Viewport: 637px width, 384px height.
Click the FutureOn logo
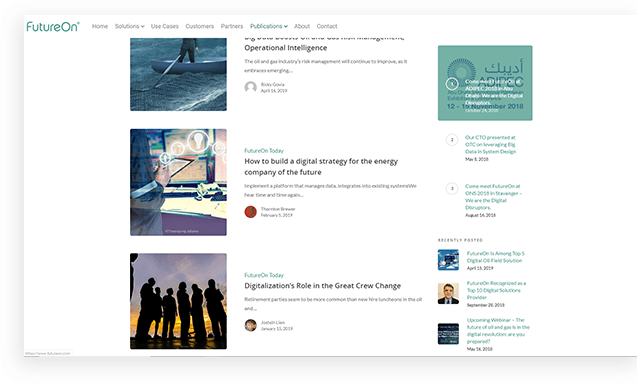click(x=53, y=26)
